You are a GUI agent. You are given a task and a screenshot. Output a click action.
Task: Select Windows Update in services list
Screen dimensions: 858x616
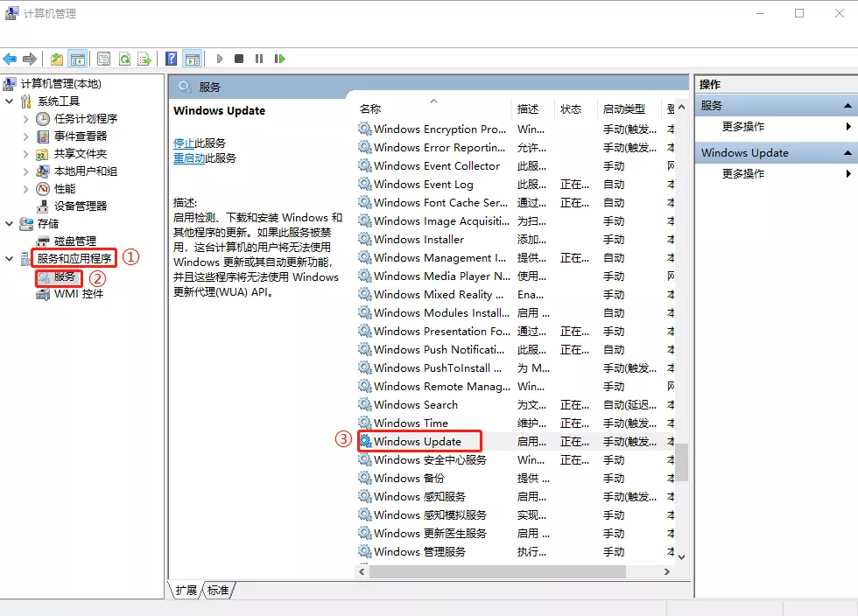click(417, 442)
